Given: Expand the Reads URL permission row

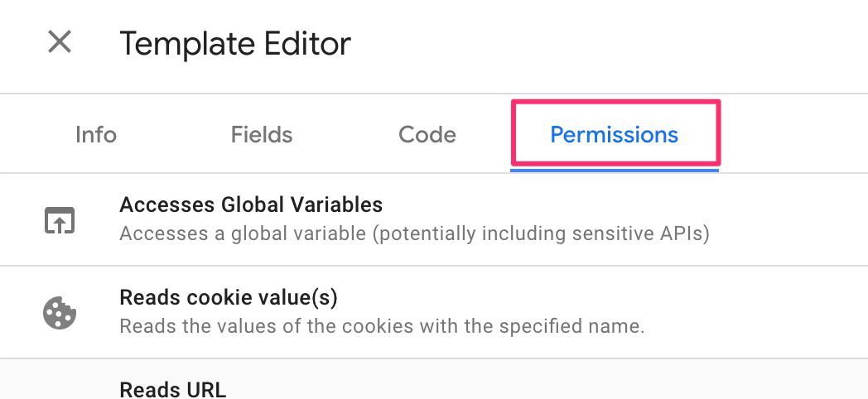Looking at the screenshot, I should pyautogui.click(x=434, y=379).
